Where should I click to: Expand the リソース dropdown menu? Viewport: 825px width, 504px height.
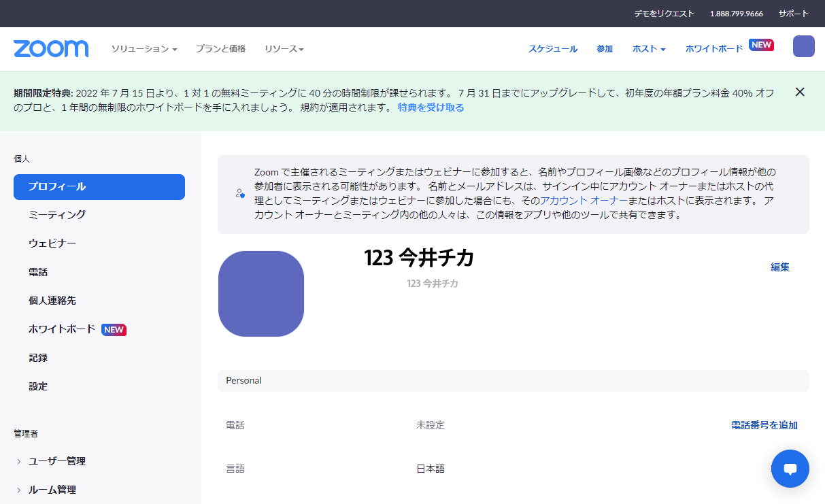pos(284,49)
